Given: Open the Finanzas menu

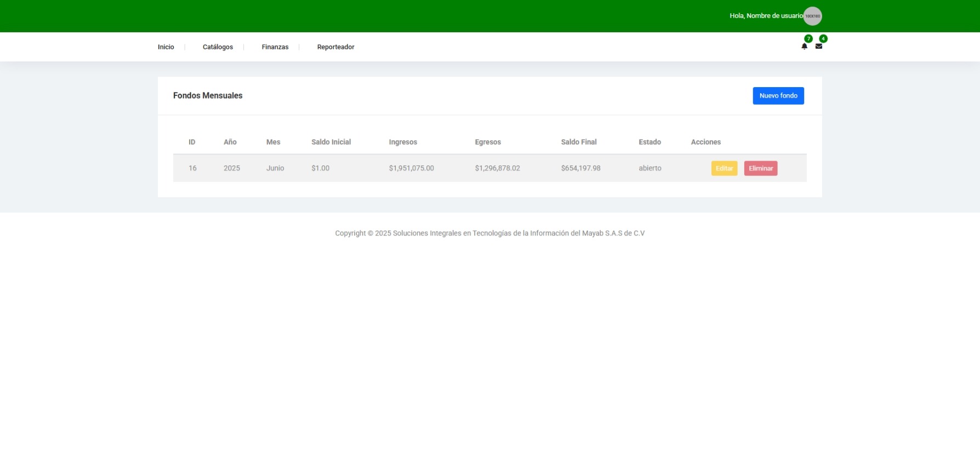Looking at the screenshot, I should point(275,47).
